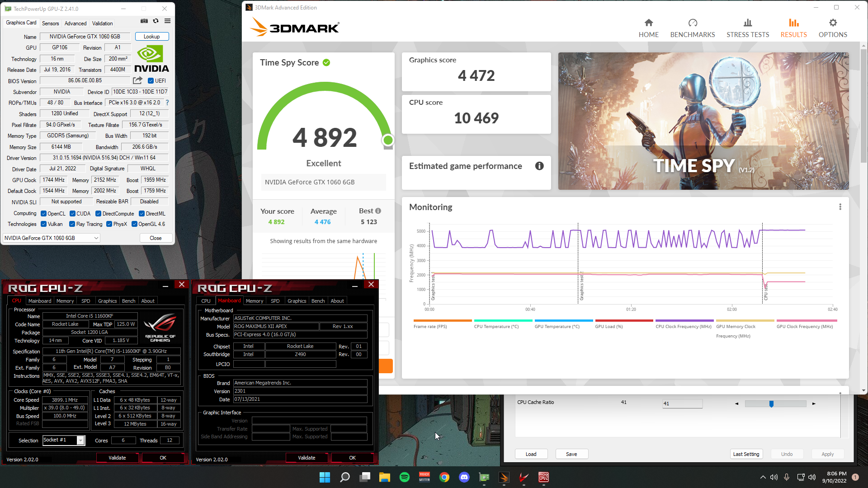Click the Save button
The image size is (868, 488).
[x=571, y=454]
